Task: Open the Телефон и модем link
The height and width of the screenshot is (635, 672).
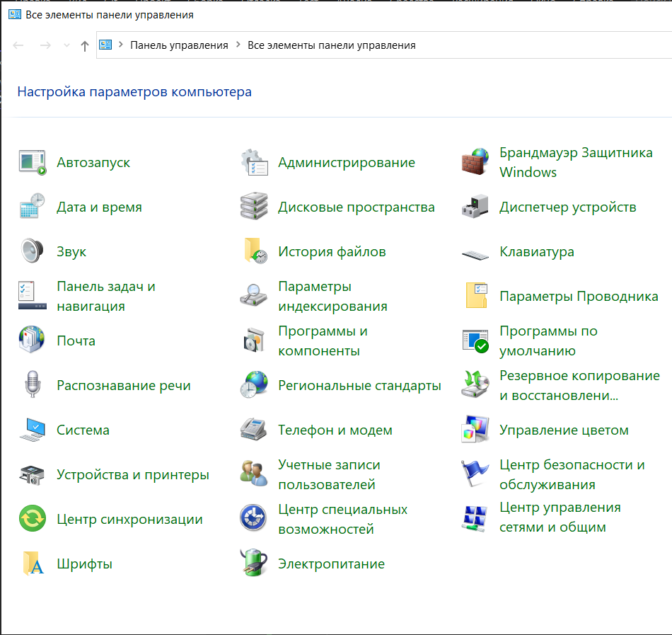Action: 335,430
